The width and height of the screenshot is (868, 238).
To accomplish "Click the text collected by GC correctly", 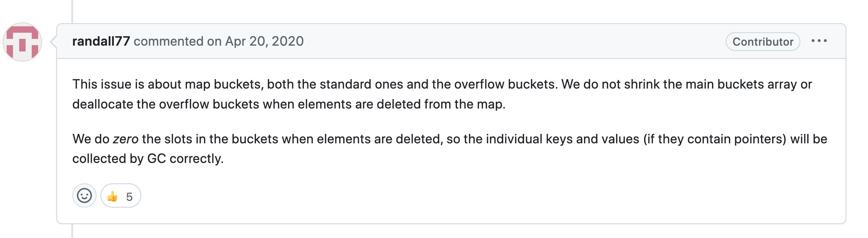I will point(148,159).
